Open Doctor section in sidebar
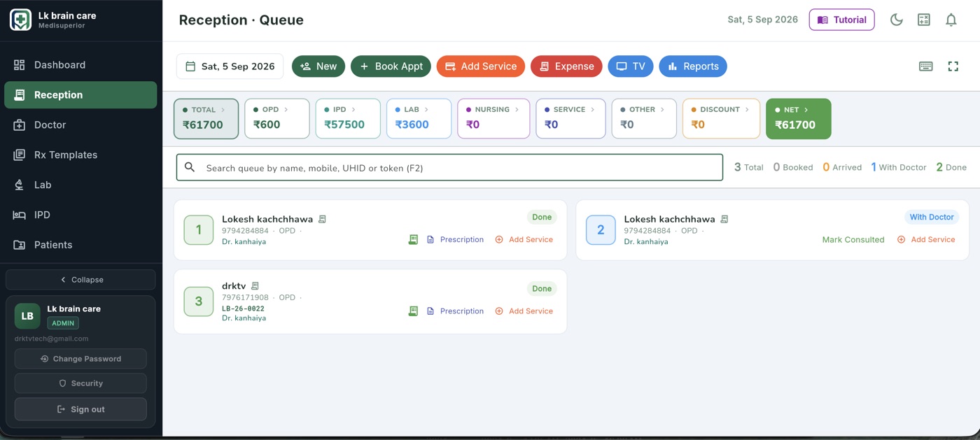 [81, 125]
